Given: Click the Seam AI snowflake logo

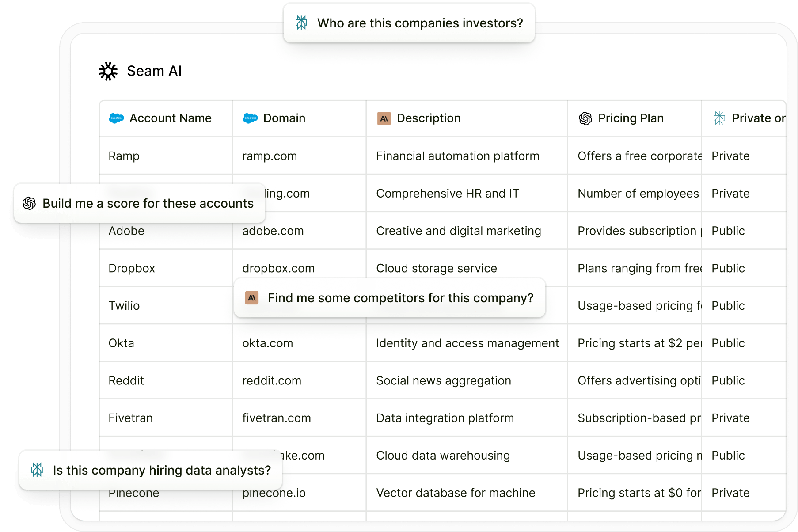Looking at the screenshot, I should point(108,71).
